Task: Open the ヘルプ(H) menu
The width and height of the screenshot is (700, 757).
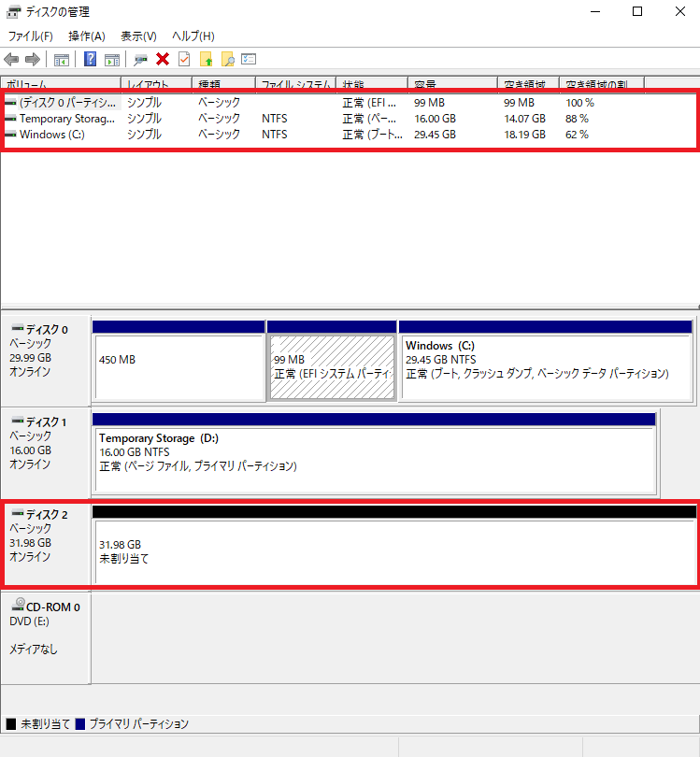Action: pos(193,36)
